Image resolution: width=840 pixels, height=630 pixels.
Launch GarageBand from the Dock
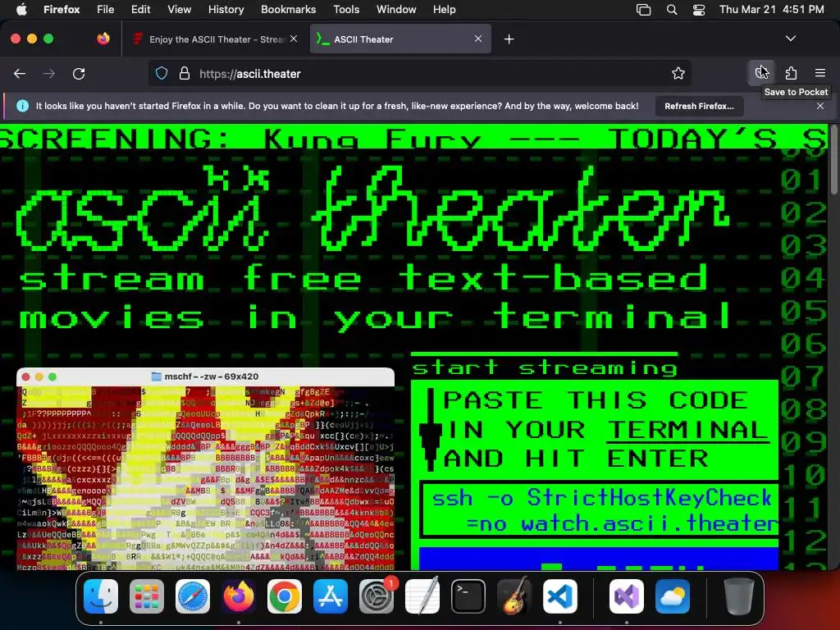(x=514, y=596)
